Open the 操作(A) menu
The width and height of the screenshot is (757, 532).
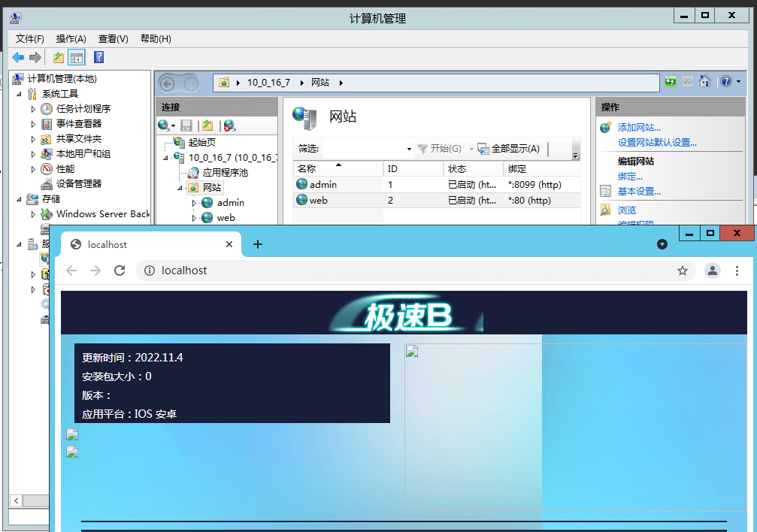(71, 38)
